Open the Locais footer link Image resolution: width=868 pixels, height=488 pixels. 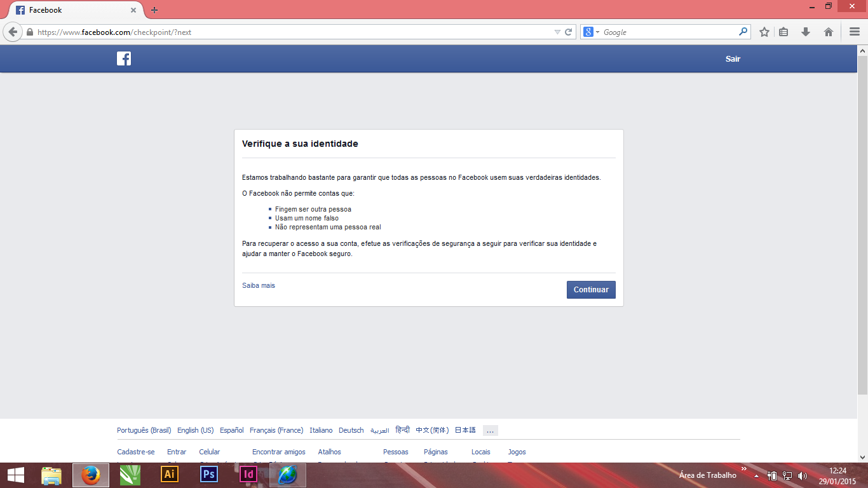click(481, 452)
